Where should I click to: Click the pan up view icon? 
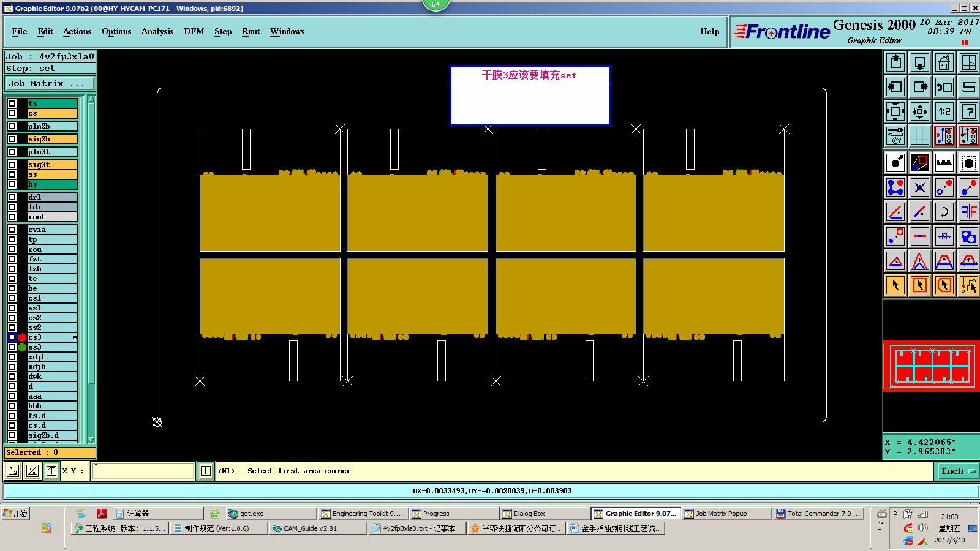coord(895,62)
